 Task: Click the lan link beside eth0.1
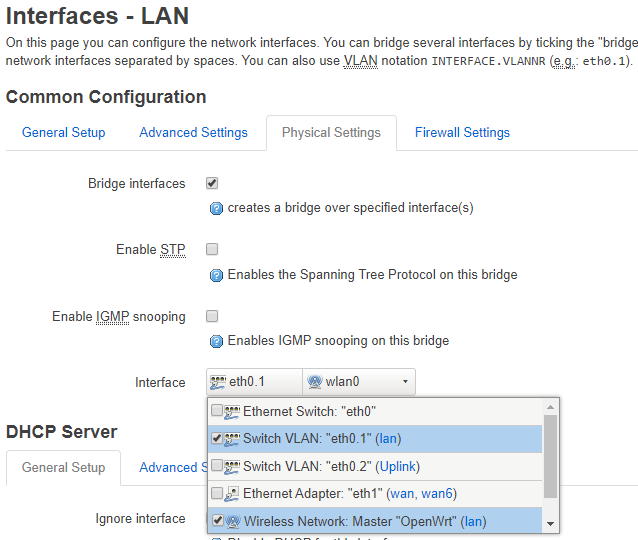[389, 438]
